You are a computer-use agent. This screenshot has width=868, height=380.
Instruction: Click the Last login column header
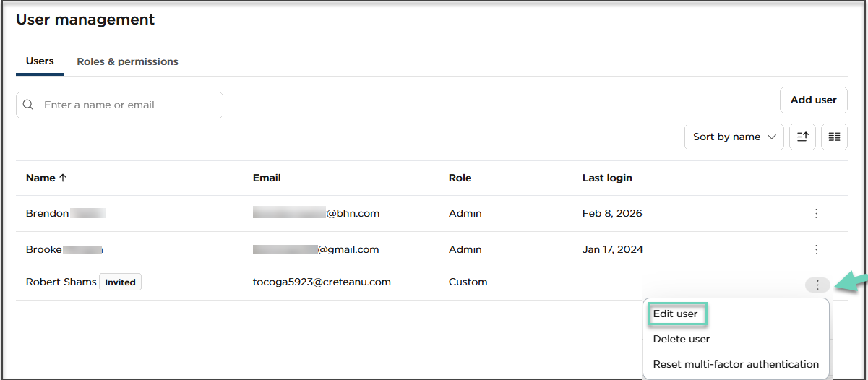point(607,178)
